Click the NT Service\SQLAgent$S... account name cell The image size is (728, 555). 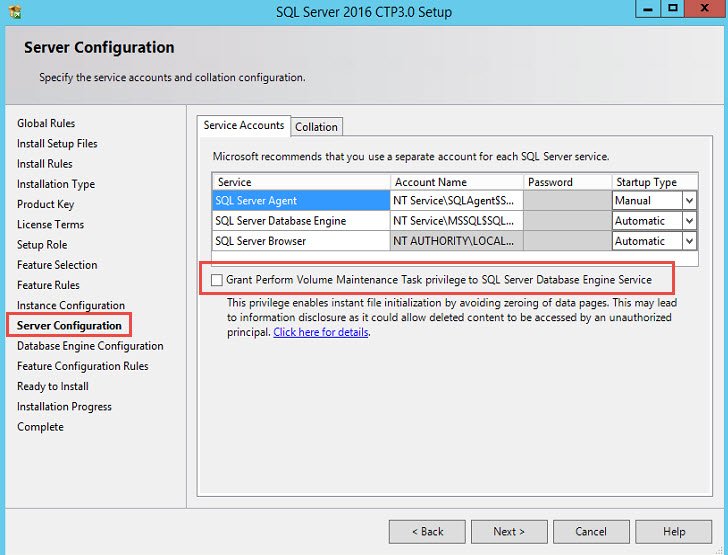457,201
